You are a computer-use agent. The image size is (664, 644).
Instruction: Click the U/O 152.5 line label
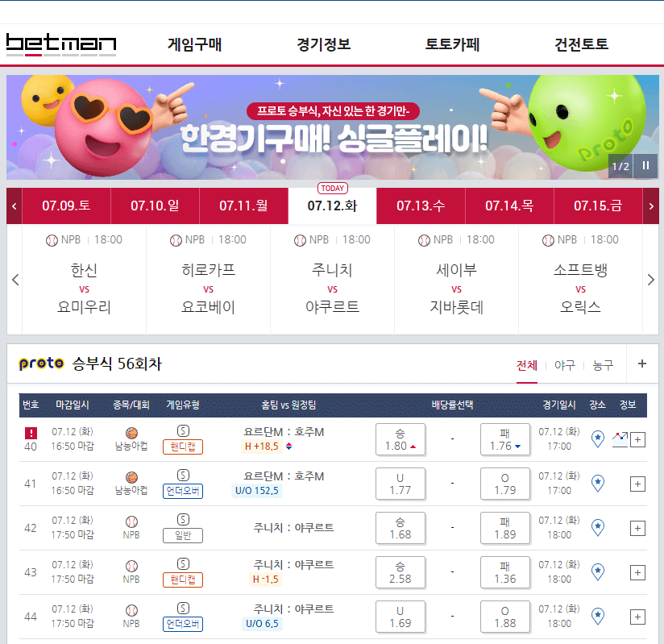tap(256, 491)
